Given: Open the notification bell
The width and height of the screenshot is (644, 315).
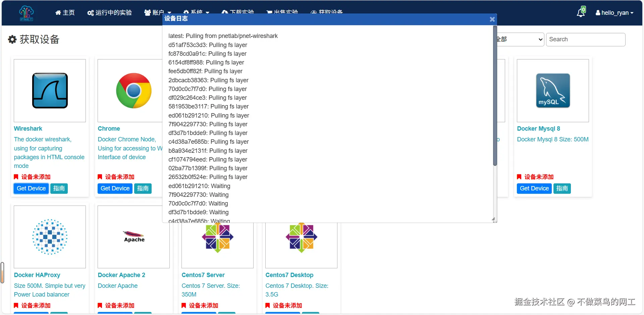Looking at the screenshot, I should [x=581, y=12].
